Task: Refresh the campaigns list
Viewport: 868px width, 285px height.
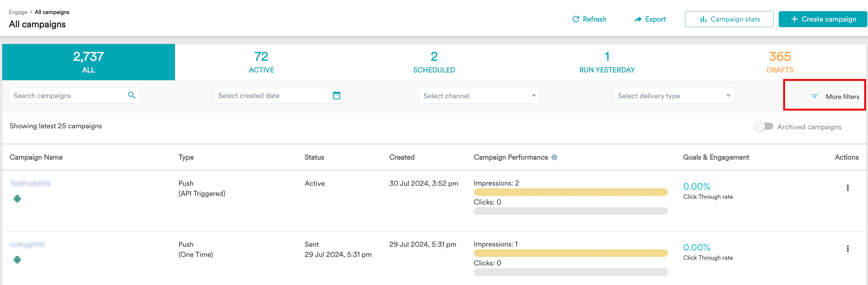Action: [x=589, y=19]
